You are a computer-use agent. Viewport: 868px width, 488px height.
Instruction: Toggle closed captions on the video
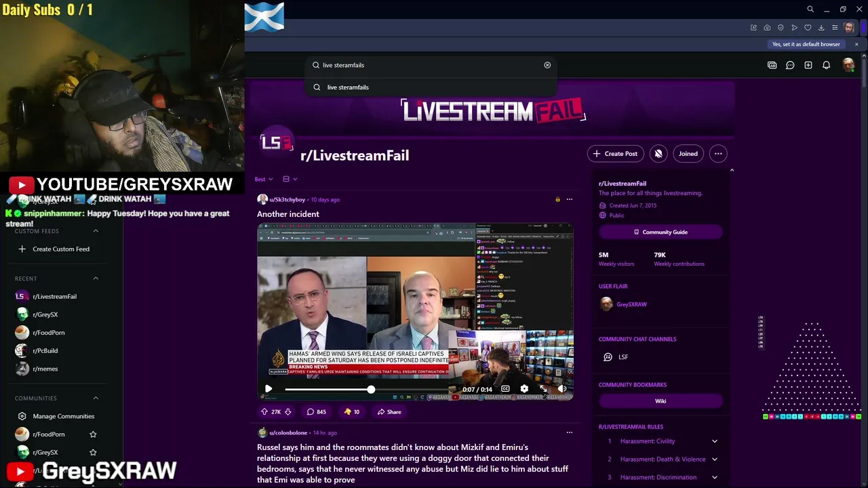pyautogui.click(x=505, y=389)
